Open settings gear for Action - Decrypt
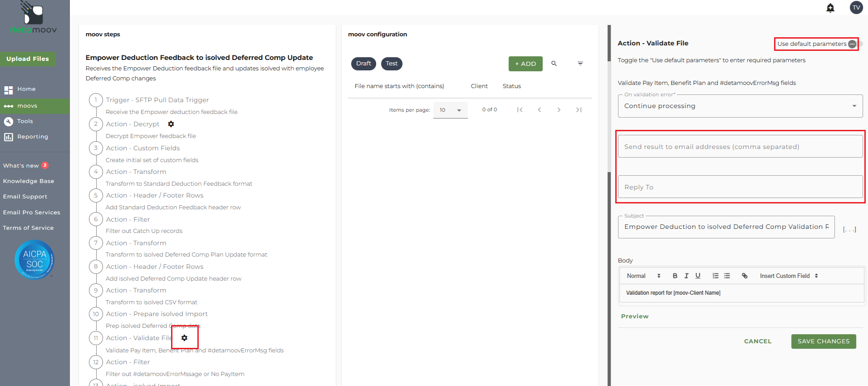868x386 pixels. 171,124
